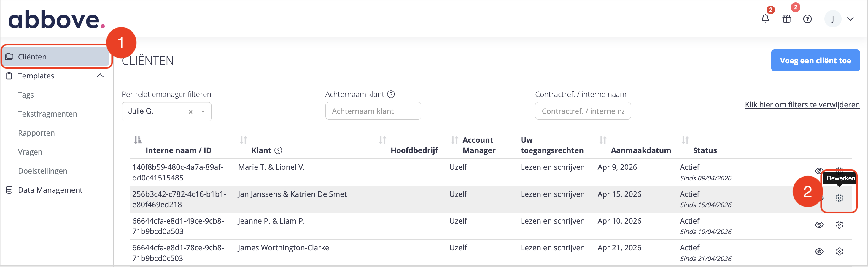Click the edit gear for James Worthington-Clarke
The image size is (868, 267).
839,252
